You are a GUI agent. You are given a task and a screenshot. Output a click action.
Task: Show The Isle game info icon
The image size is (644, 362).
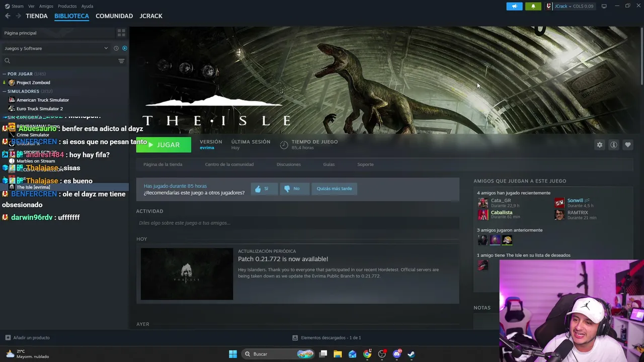click(x=613, y=145)
